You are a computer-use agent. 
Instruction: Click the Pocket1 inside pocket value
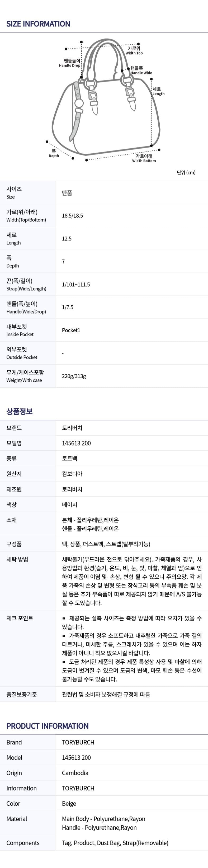point(71,330)
